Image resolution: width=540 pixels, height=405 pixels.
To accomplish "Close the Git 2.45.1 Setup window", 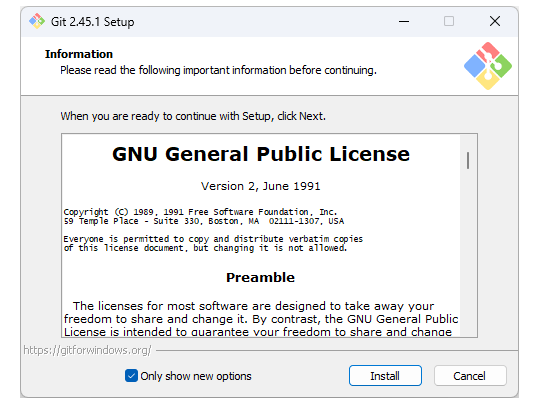I will 495,21.
